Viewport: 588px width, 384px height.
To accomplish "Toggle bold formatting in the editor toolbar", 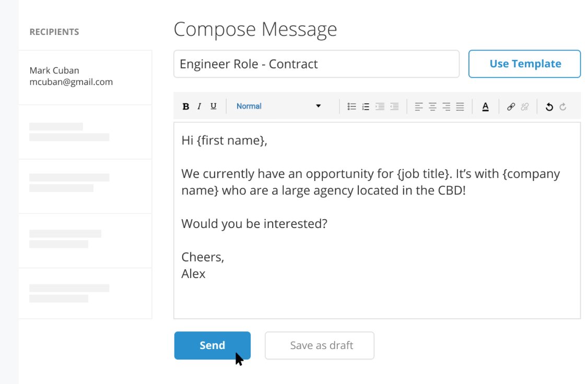I will pos(186,106).
